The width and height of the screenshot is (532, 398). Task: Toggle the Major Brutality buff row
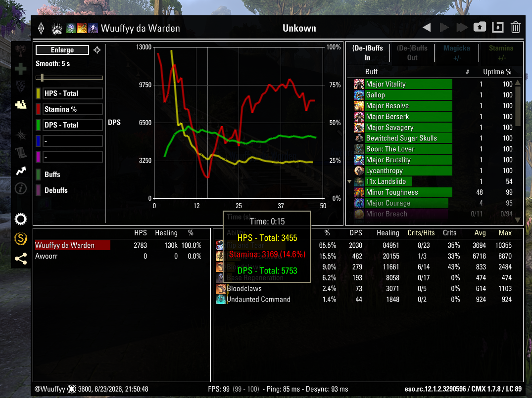pos(433,160)
